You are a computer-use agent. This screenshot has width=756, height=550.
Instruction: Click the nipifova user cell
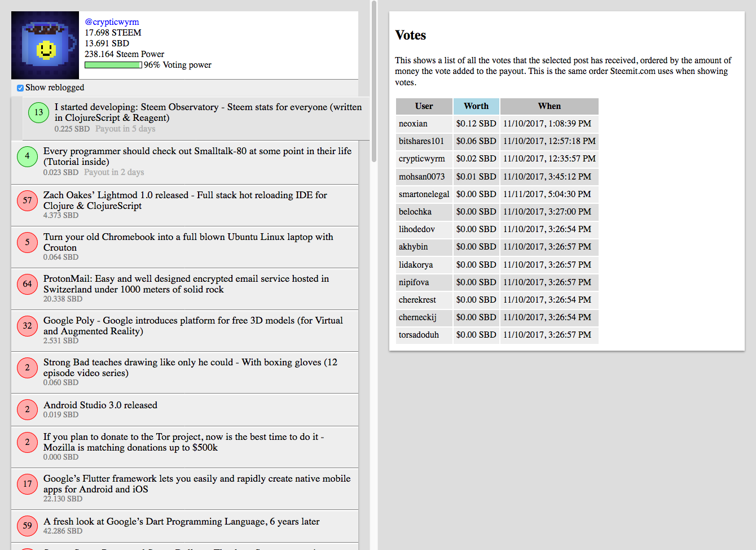(x=424, y=282)
